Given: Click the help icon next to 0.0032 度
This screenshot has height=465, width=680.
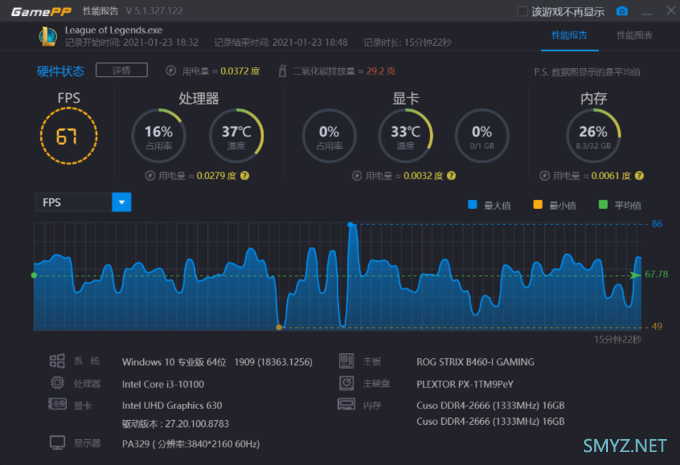Looking at the screenshot, I should pos(451,176).
